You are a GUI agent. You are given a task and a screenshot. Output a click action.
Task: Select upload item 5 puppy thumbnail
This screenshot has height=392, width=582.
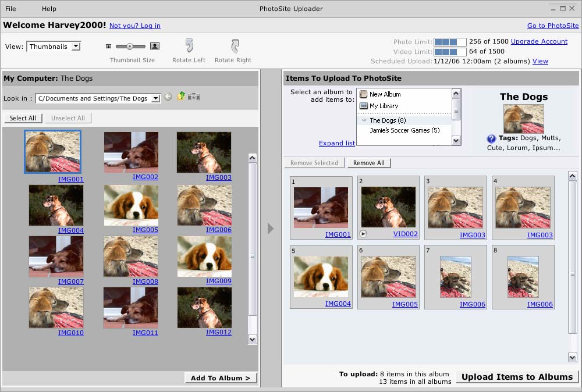click(x=321, y=277)
